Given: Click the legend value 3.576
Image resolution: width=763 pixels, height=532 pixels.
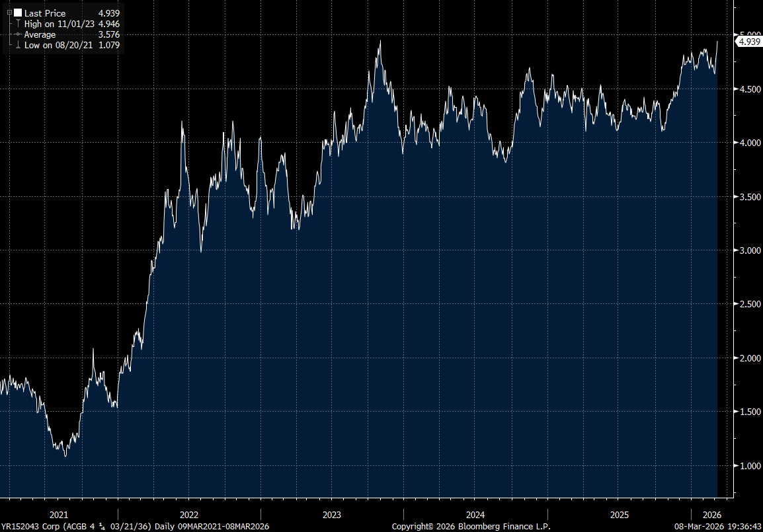Looking at the screenshot, I should point(109,34).
